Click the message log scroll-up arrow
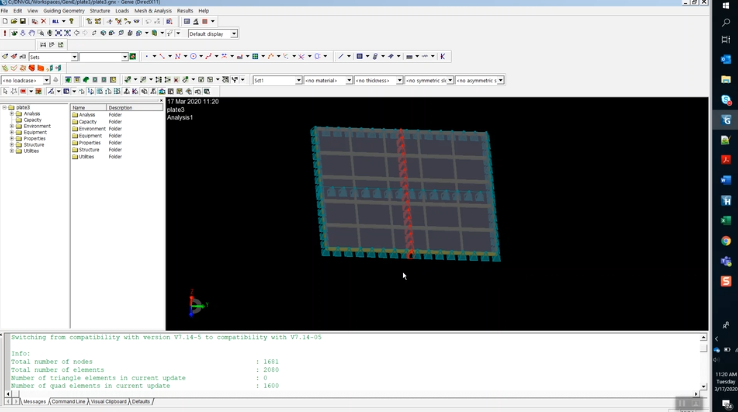Screen dimensions: 738x412 point(703,337)
